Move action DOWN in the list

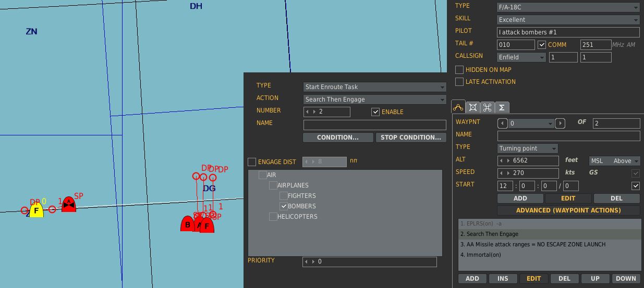[626, 279]
